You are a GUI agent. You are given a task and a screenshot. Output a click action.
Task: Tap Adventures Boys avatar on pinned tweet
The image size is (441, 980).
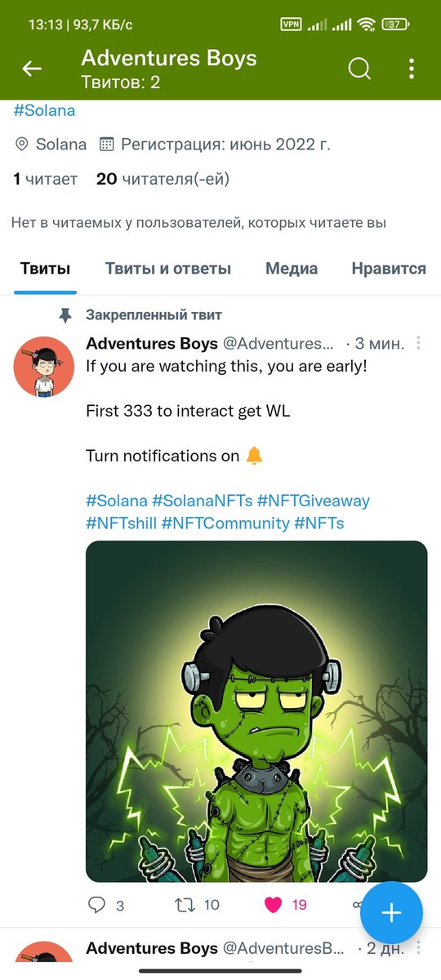(x=44, y=367)
